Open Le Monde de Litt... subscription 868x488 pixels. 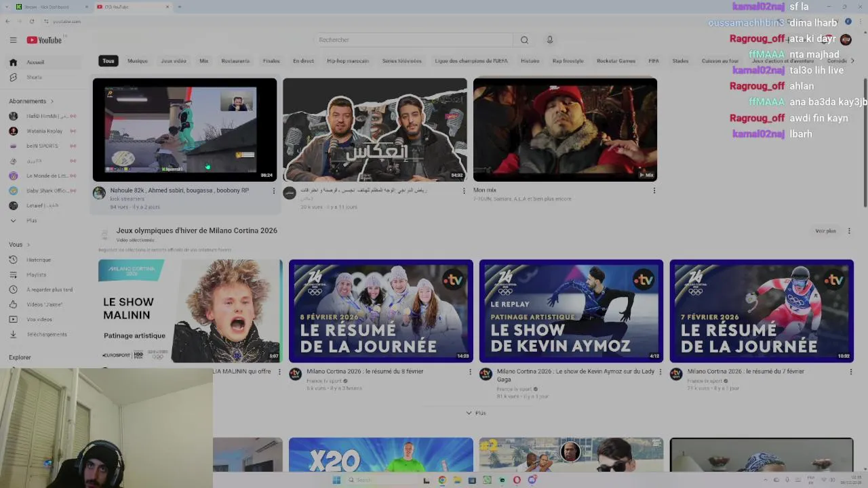(45, 176)
